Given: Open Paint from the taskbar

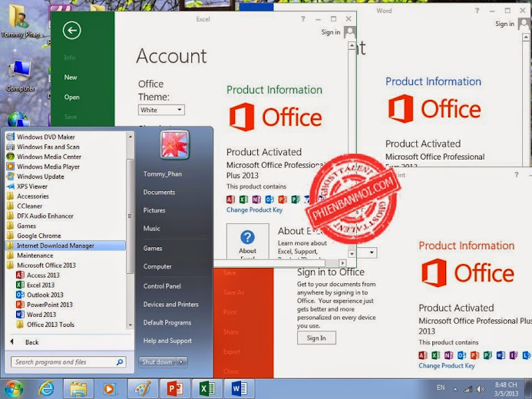Looking at the screenshot, I should point(143,388).
